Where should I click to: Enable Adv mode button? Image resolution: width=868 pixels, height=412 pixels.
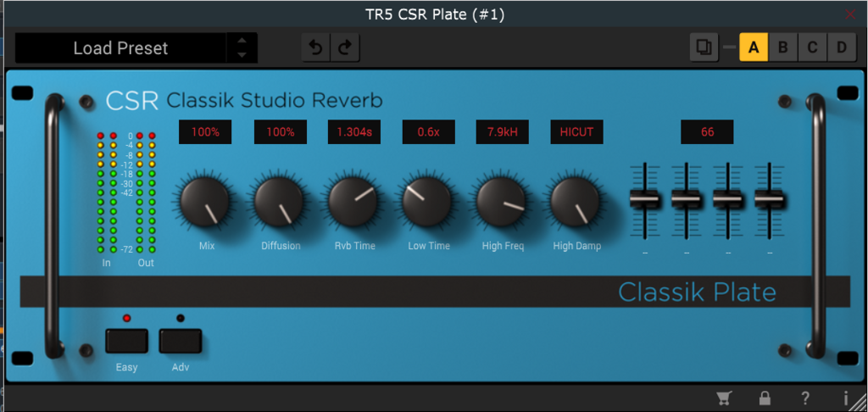pos(181,341)
